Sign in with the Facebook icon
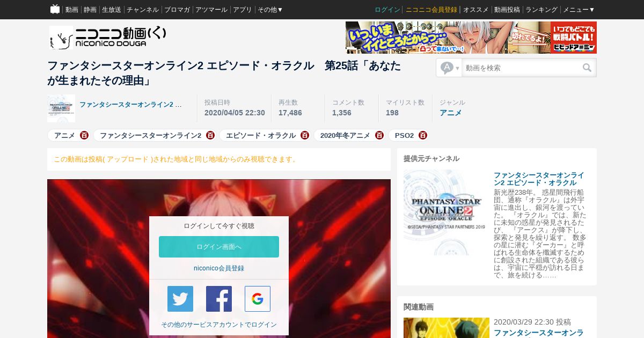Screen dimensions: 644x338 (219, 299)
